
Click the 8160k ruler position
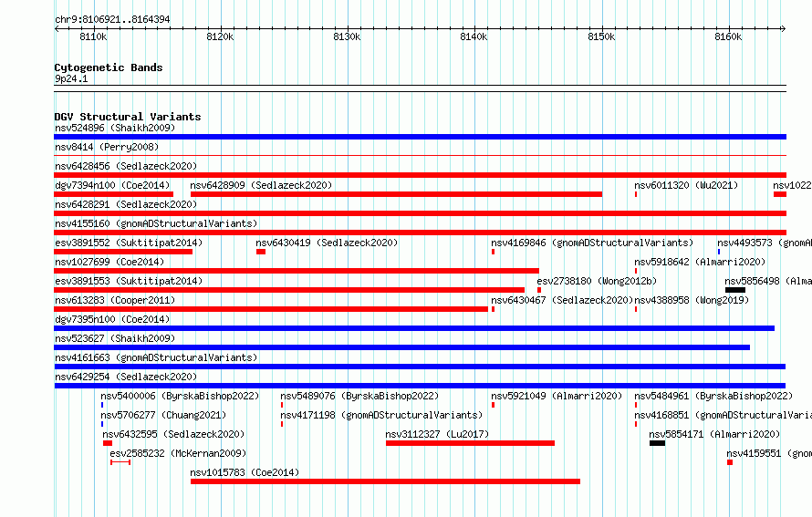tap(728, 36)
